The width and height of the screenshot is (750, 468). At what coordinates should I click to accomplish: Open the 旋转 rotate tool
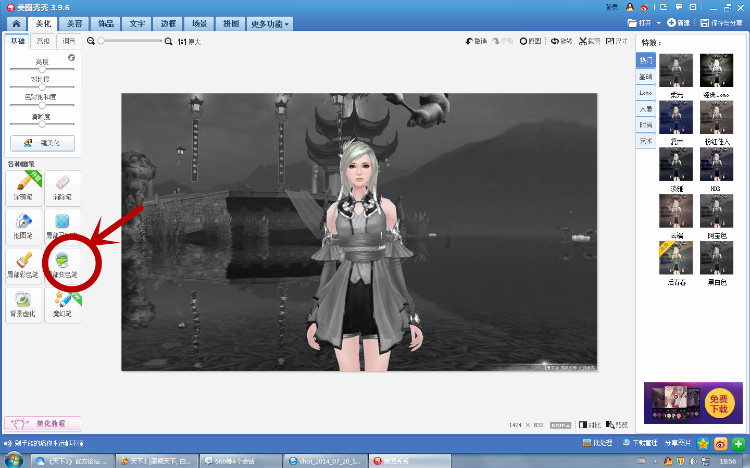point(562,41)
